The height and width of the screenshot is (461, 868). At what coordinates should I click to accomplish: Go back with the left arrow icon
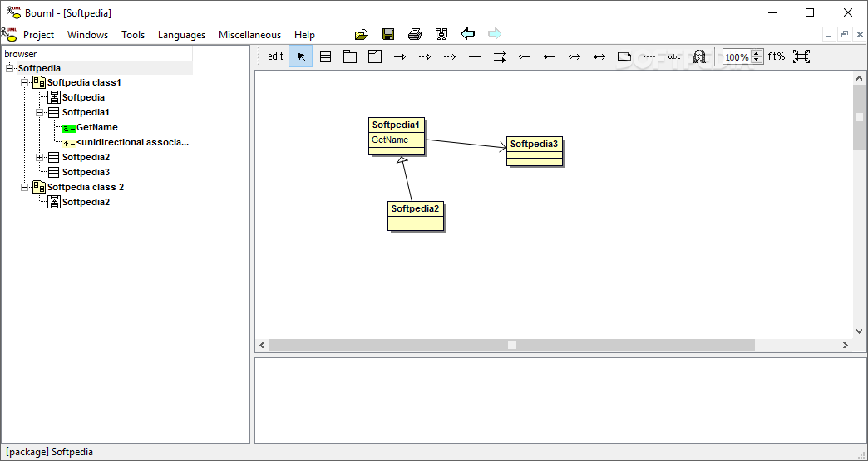pyautogui.click(x=468, y=34)
